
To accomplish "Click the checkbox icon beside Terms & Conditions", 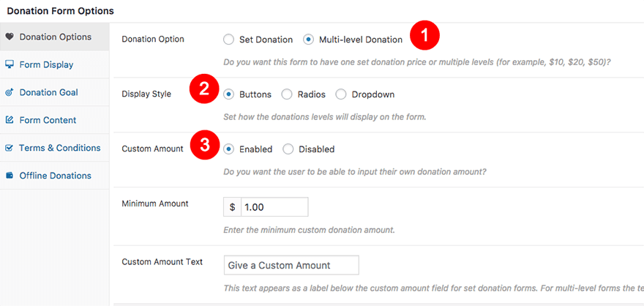I will pos(9,148).
